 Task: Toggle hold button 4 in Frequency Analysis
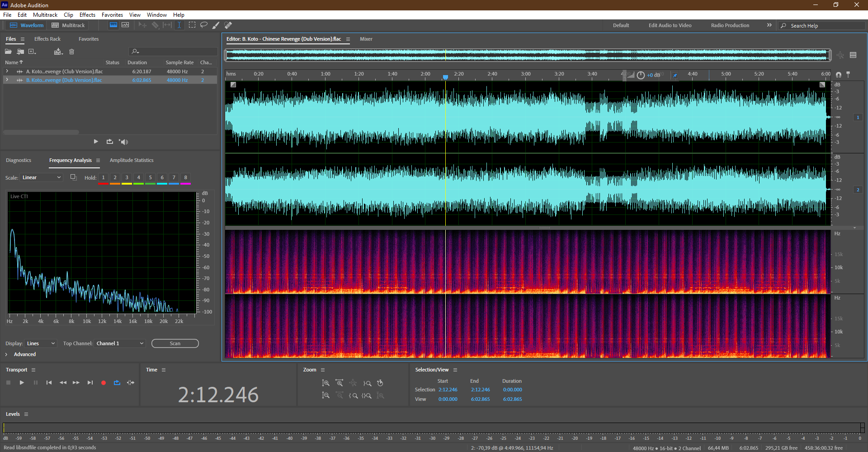click(x=139, y=178)
